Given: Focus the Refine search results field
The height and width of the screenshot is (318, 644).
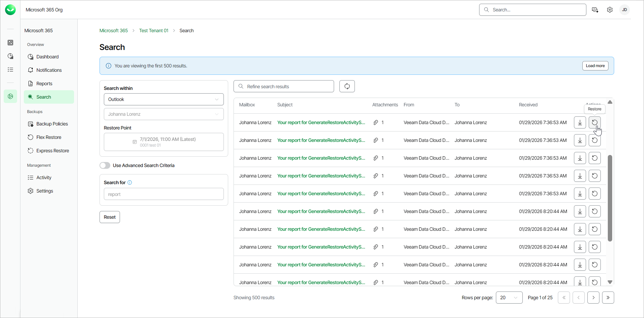Looking at the screenshot, I should point(284,86).
